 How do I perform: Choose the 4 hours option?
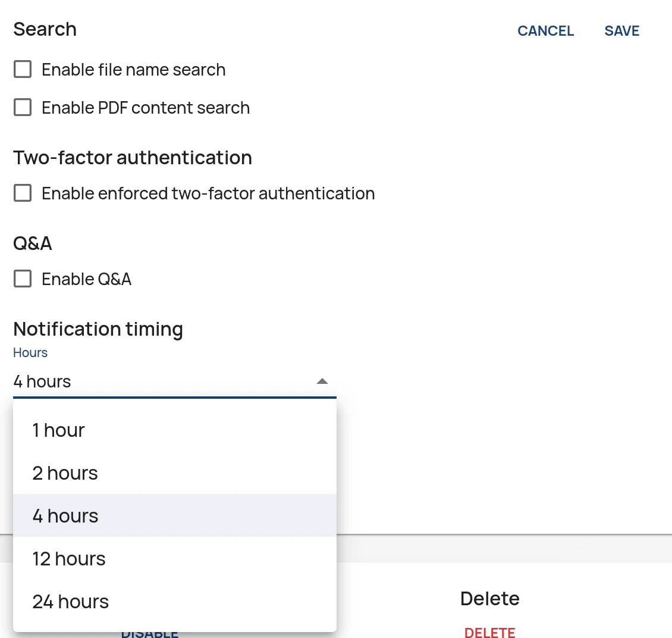[x=65, y=515]
